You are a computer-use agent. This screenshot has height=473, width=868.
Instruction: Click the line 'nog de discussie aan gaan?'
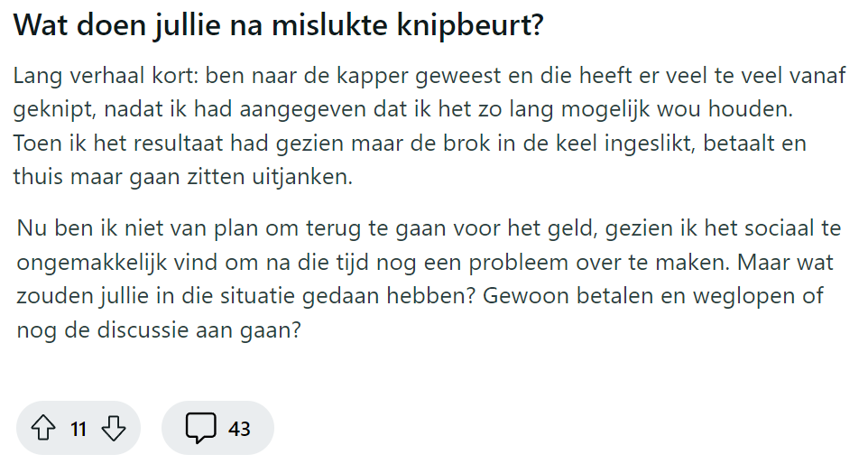[158, 329]
